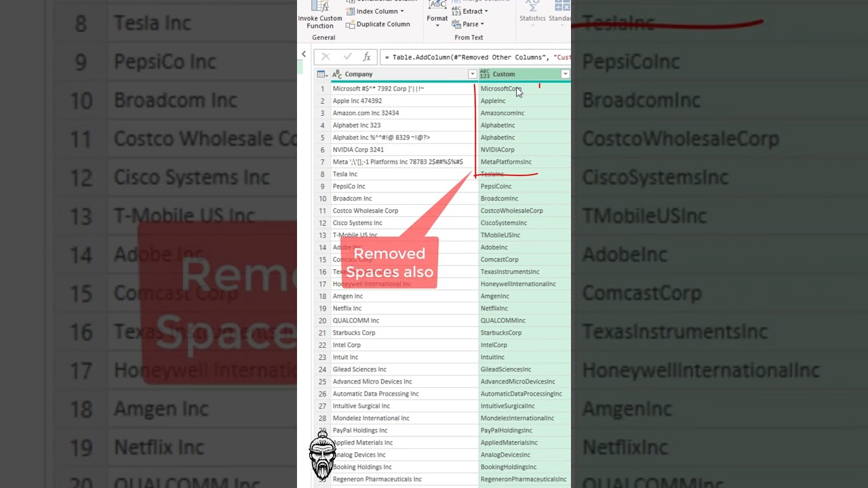Click the Company column text type icon
Viewport: 868px width, 488px height.
pos(337,74)
